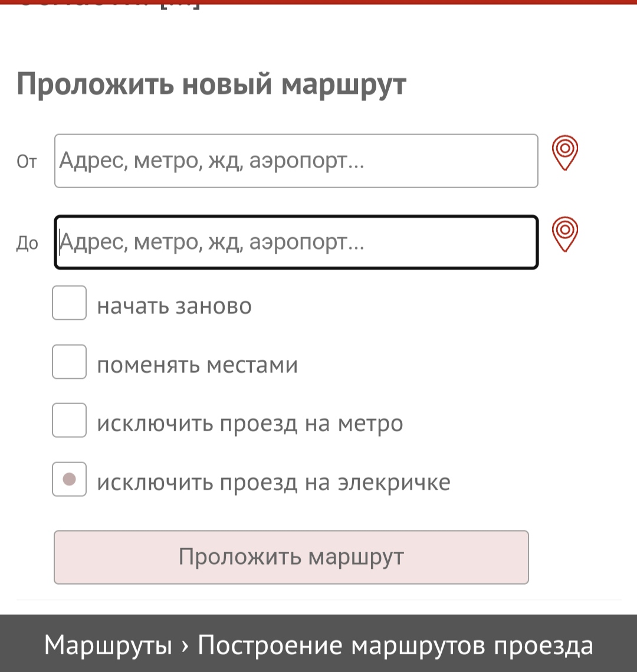Click the 'Проложить новый маршрут' heading
The width and height of the screenshot is (637, 672).
point(211,84)
